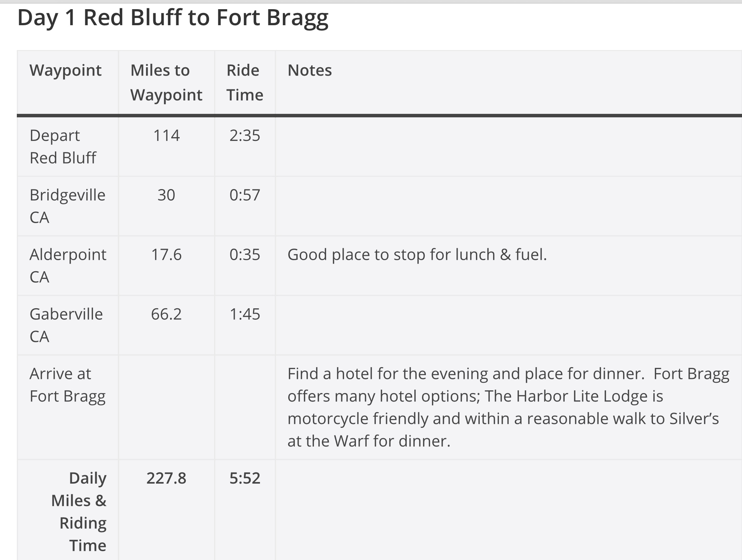Viewport: 742px width, 560px height.
Task: Click the 'Gaberville CA' waypoint cell
Action: [x=66, y=325]
